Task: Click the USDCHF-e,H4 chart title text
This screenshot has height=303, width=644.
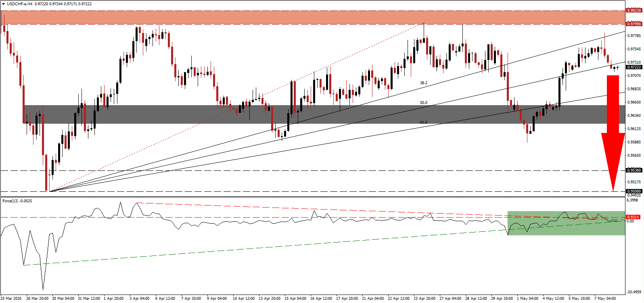Action: (x=20, y=4)
